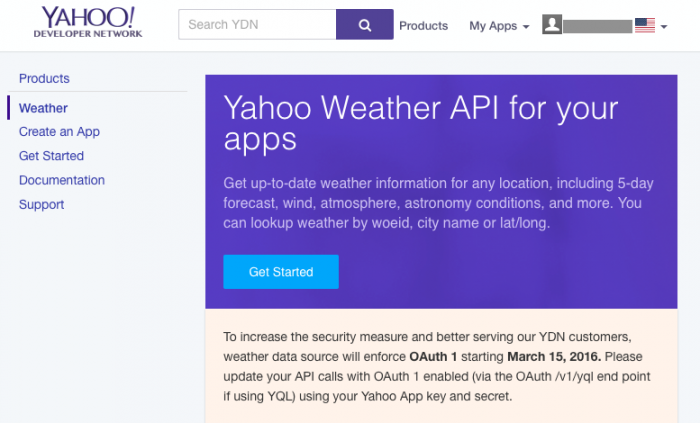Focus the Search YDN input field
The width and height of the screenshot is (700, 423).
[257, 25]
